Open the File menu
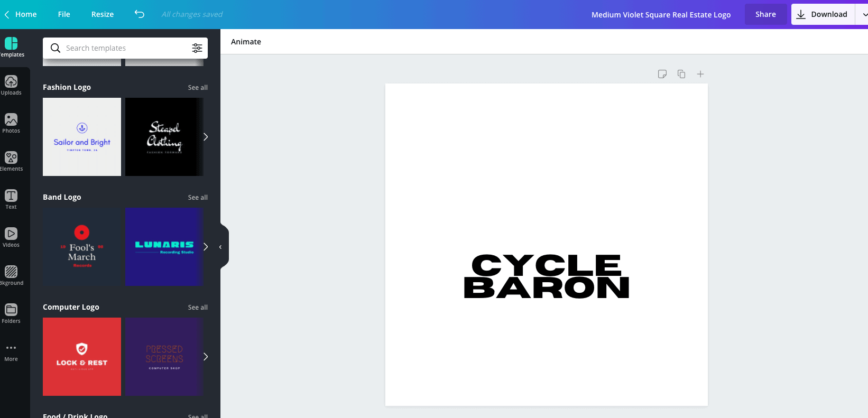868x418 pixels. (x=64, y=14)
